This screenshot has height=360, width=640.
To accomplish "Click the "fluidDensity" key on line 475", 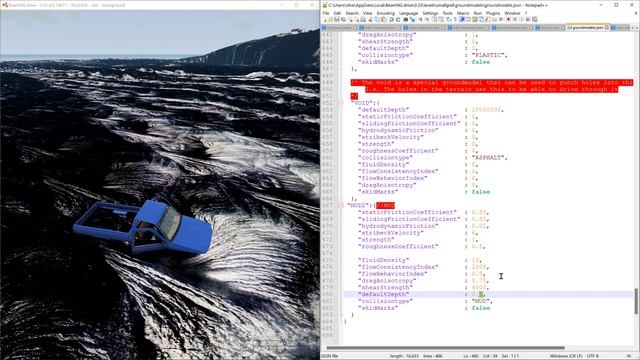I will pos(384,260).
